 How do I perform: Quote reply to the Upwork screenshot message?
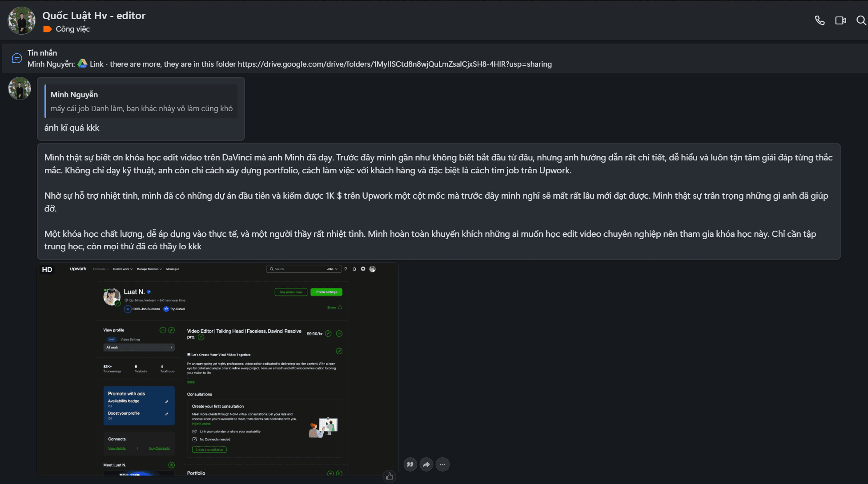410,464
